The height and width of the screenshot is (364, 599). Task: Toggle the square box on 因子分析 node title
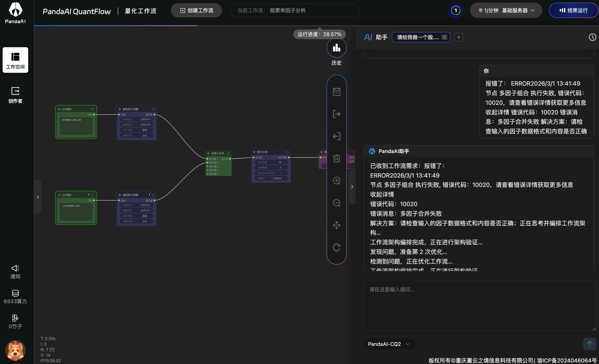click(x=254, y=152)
